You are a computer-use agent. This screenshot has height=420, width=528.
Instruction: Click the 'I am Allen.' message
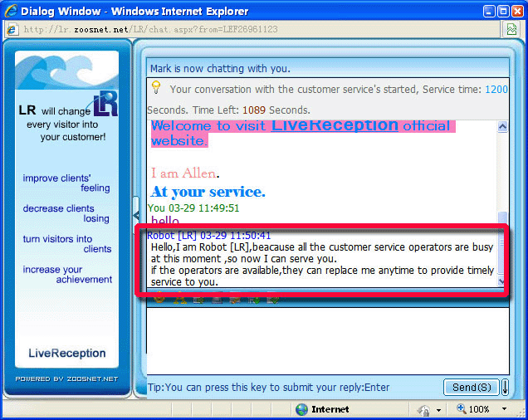pyautogui.click(x=185, y=173)
